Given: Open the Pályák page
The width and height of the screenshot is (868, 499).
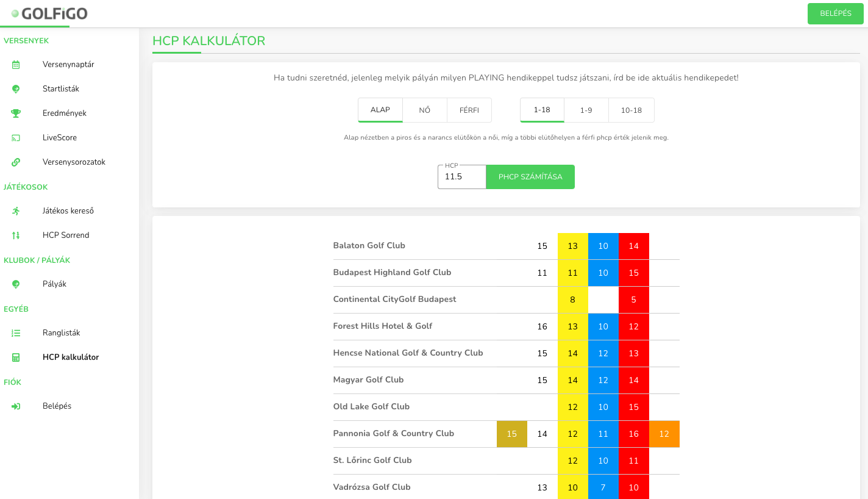Looking at the screenshot, I should (54, 284).
